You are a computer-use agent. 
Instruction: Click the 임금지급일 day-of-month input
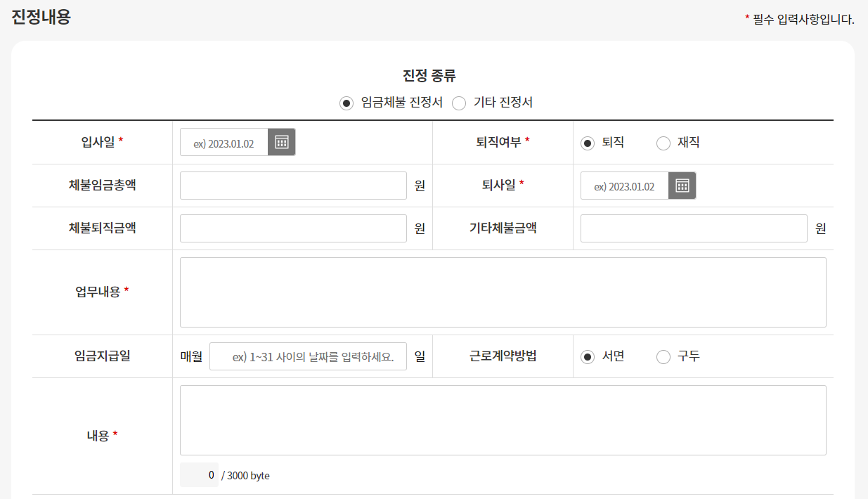tap(307, 356)
